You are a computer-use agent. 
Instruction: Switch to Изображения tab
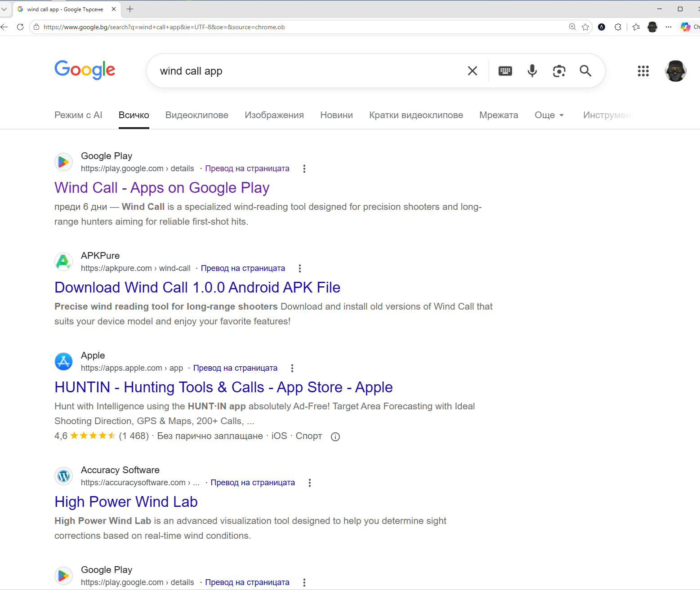(x=274, y=115)
